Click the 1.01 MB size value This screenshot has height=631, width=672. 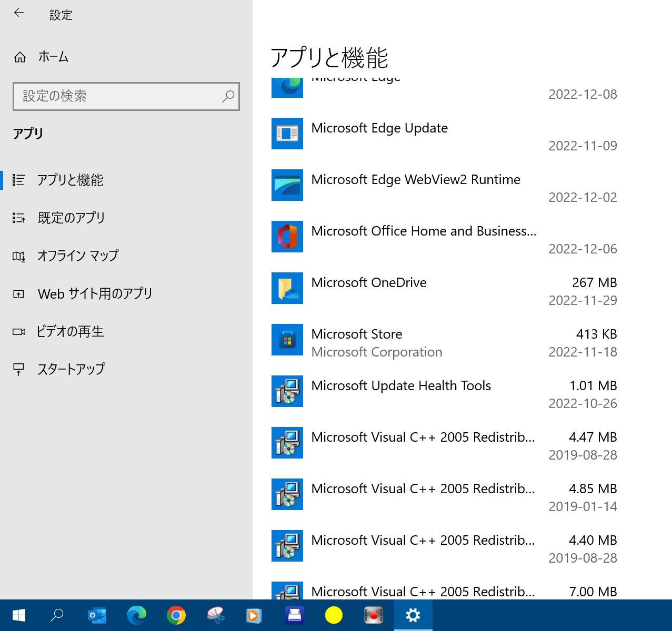click(593, 386)
